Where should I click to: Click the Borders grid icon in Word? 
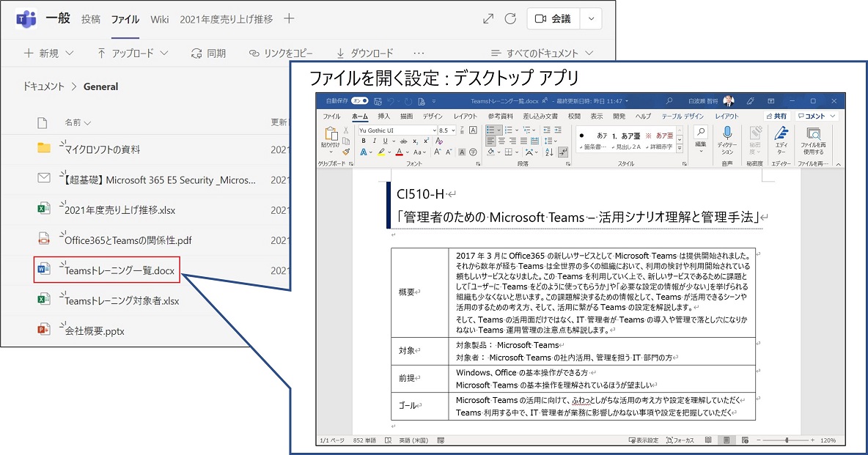pyautogui.click(x=508, y=152)
